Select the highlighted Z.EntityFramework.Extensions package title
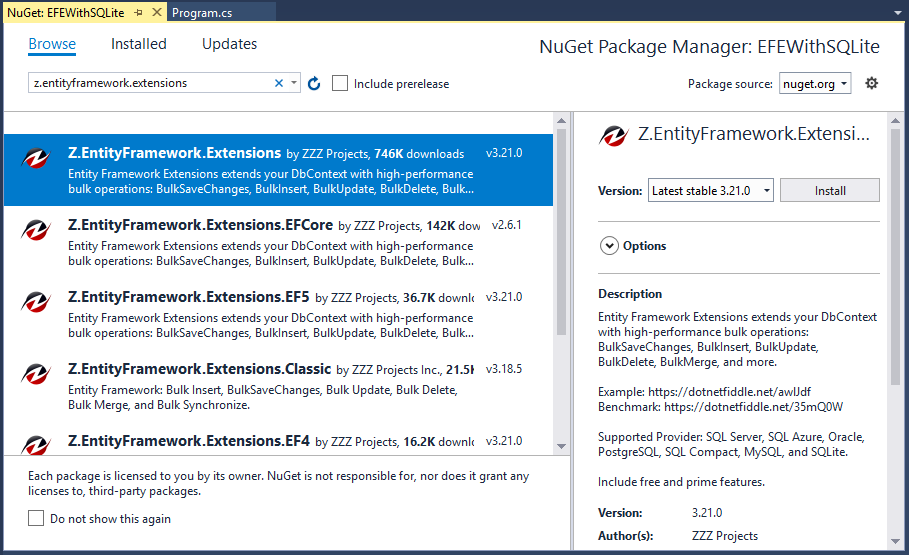Viewport: 909px width, 555px height. tap(174, 153)
